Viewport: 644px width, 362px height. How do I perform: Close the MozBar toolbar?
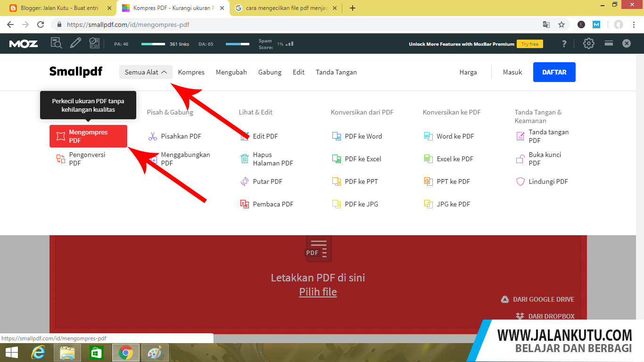point(627,43)
